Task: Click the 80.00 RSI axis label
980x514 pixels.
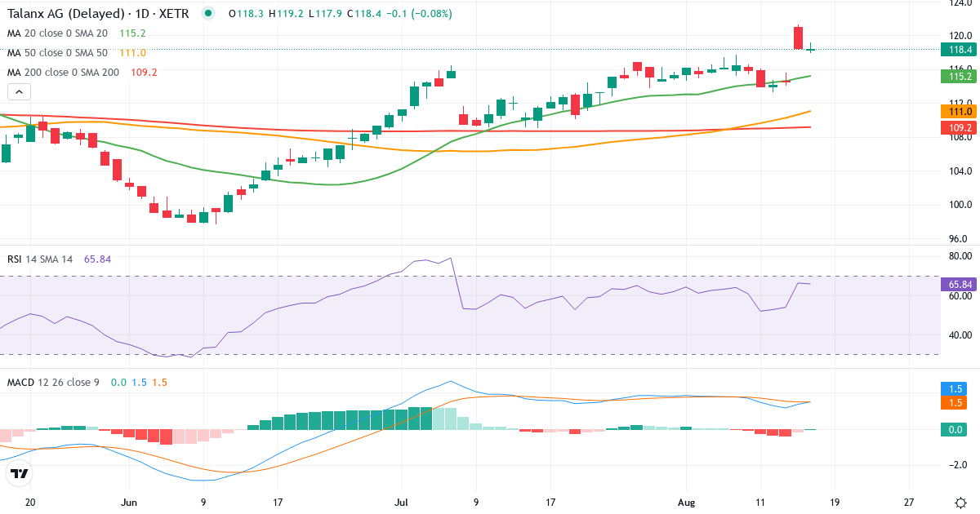Action: (960, 256)
